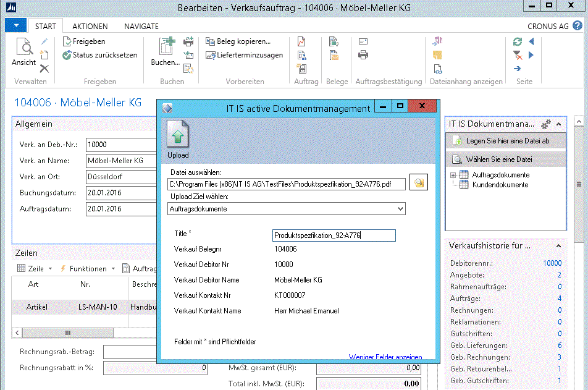Click the horizontal scrollbar thumb in Zeilen
Viewport: 588px width, 390px height.
68,333
